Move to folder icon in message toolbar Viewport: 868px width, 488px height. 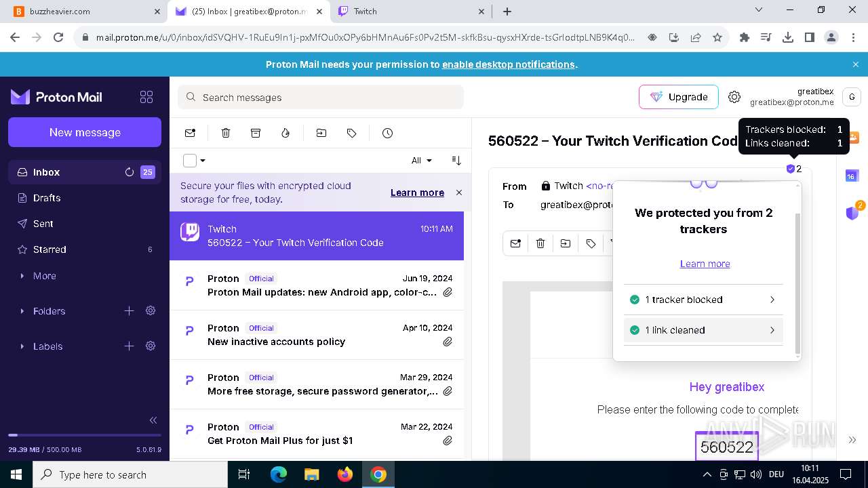pyautogui.click(x=566, y=243)
